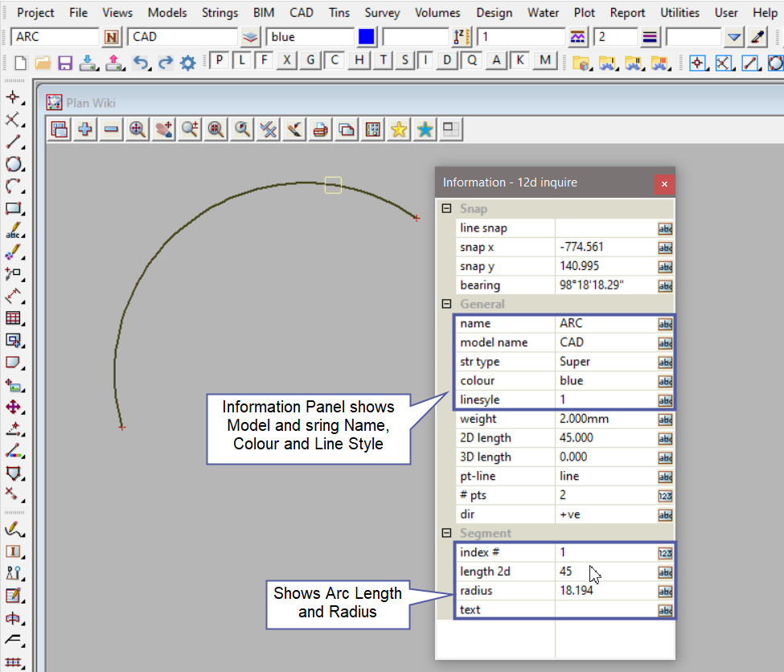Collapse the General section
Viewport: 784px width, 672px height.
pyautogui.click(x=446, y=304)
